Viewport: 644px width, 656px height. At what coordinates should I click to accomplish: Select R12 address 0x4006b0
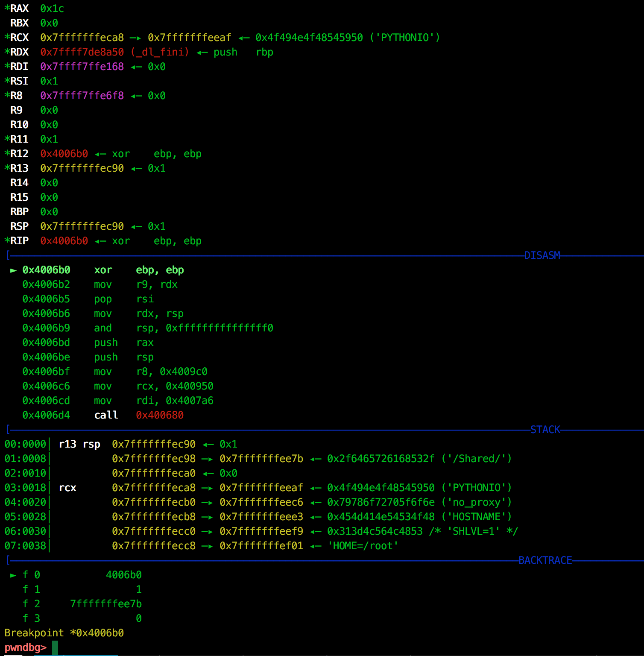pos(64,154)
